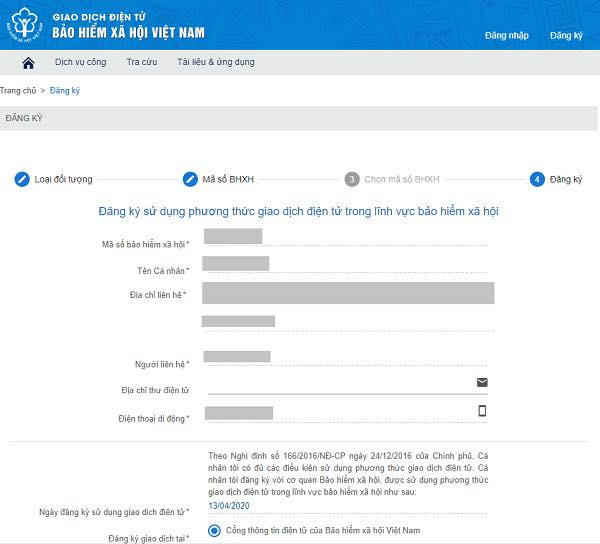Open the Dịch vụ công menu

80,62
